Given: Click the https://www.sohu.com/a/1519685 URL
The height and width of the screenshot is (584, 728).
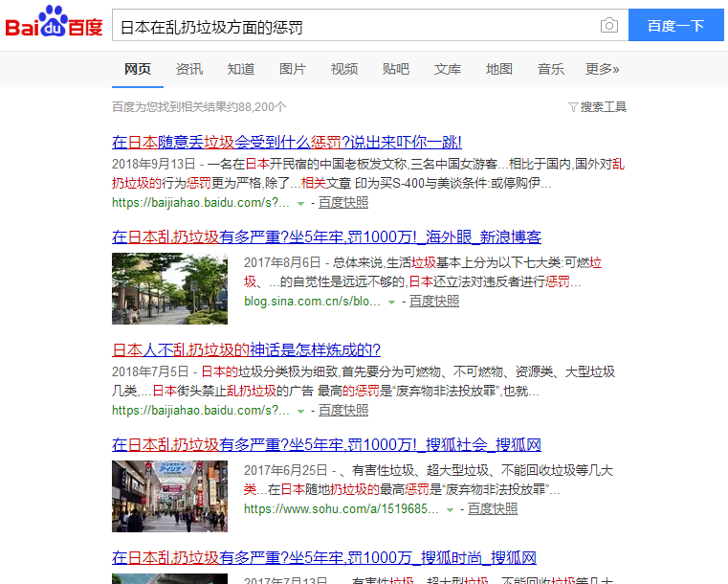Looking at the screenshot, I should [x=342, y=508].
